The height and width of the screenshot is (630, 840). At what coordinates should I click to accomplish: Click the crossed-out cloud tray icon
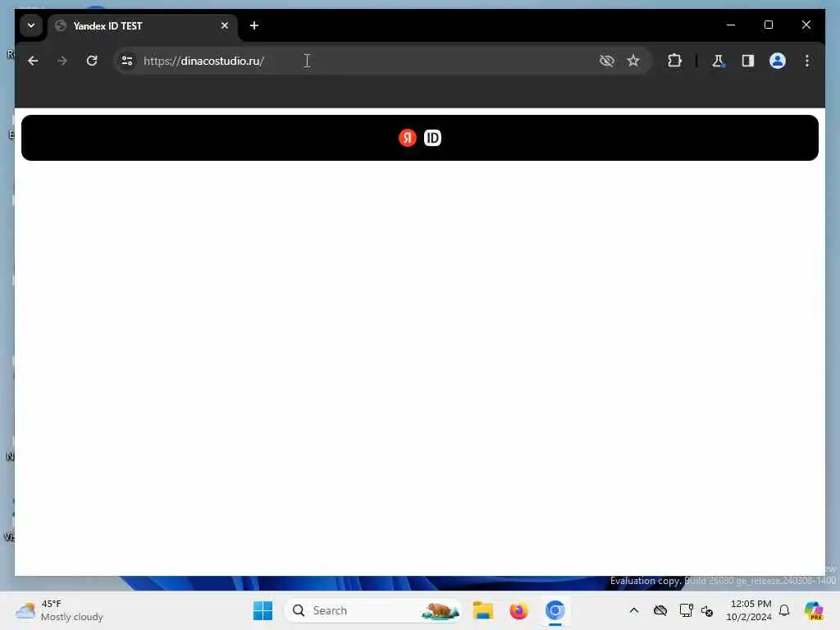click(660, 610)
